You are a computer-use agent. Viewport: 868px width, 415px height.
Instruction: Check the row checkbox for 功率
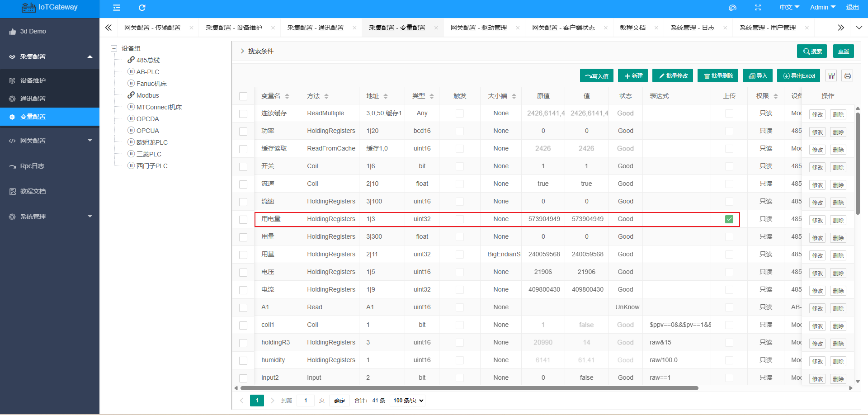[243, 131]
